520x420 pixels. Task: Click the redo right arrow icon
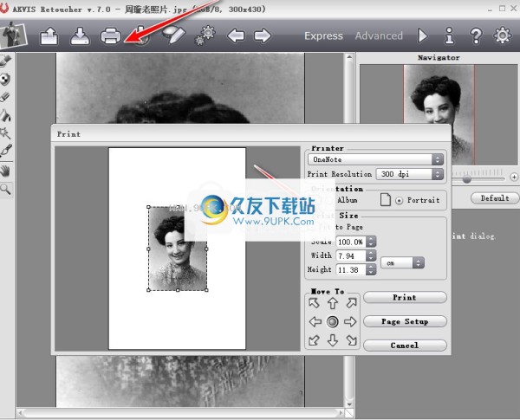263,36
